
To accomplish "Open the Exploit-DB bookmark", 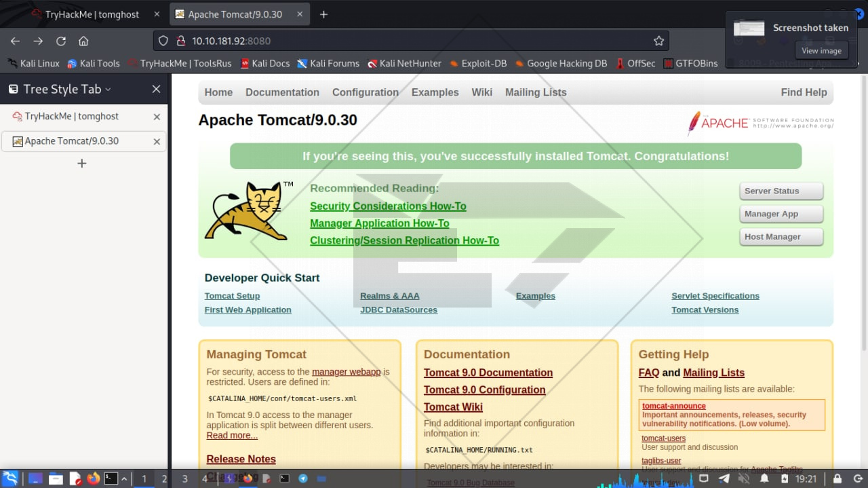I will click(x=478, y=63).
